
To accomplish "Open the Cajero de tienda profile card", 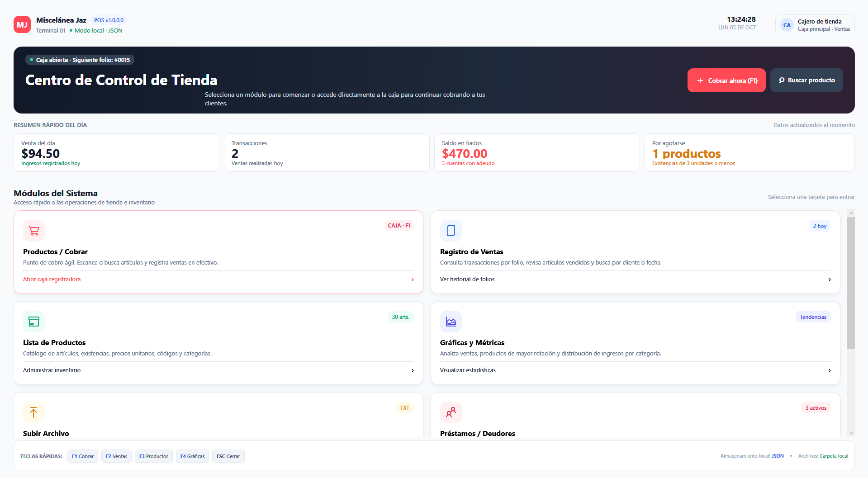I will (815, 25).
